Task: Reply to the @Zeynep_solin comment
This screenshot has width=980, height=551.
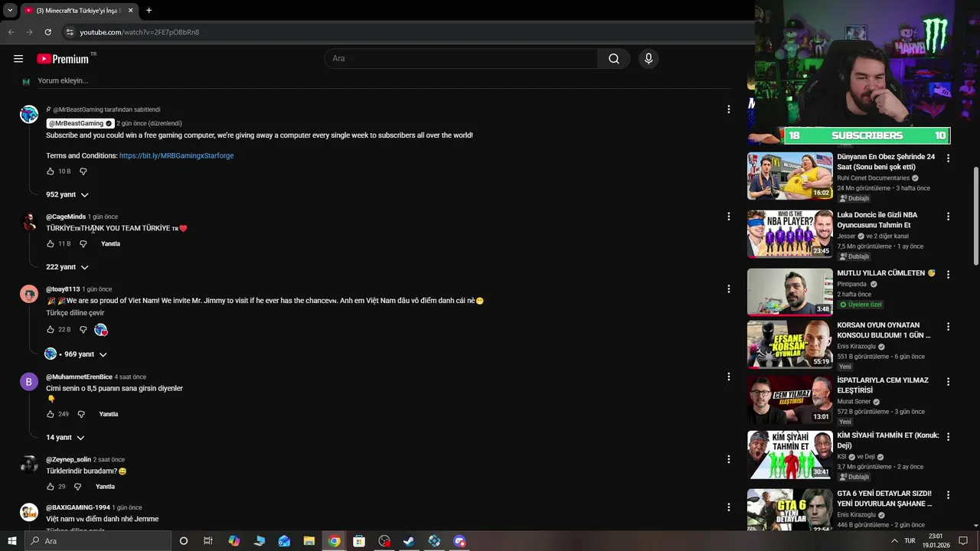Action: [x=105, y=487]
